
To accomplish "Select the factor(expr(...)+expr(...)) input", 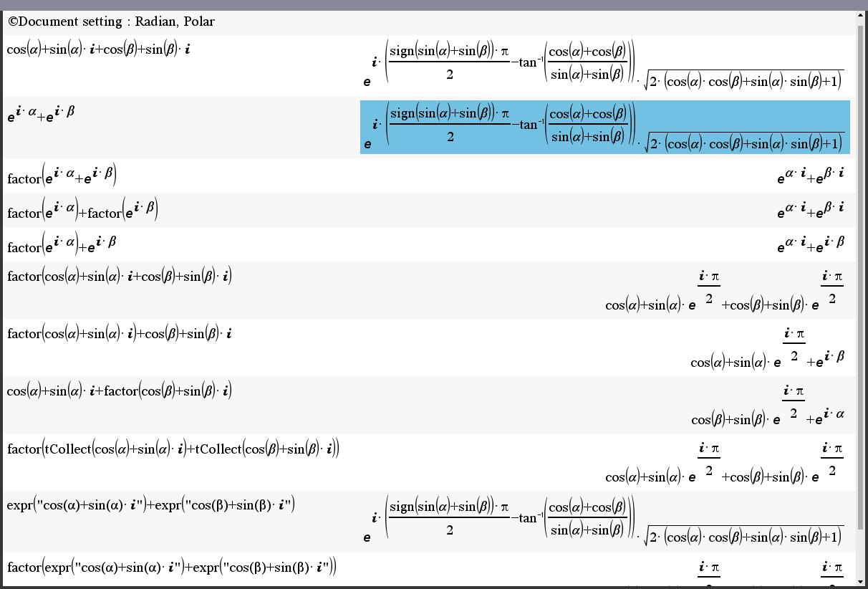I will tap(172, 568).
